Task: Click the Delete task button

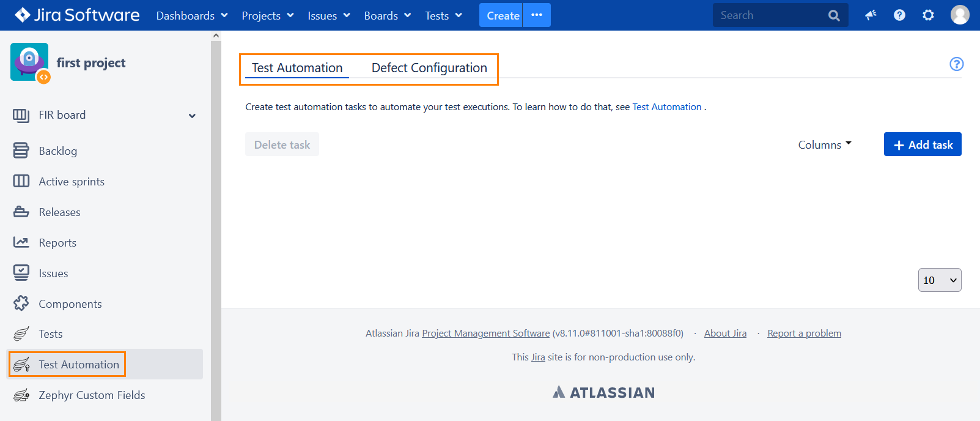Action: point(282,144)
